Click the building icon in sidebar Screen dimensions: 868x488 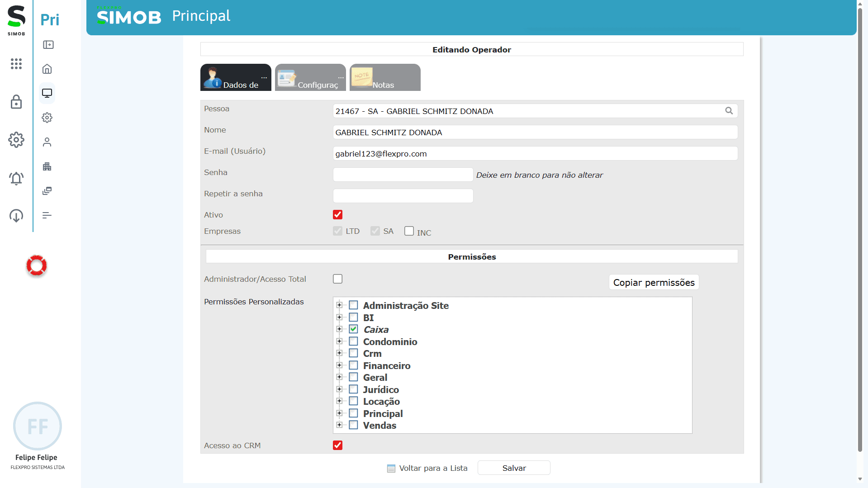(47, 166)
